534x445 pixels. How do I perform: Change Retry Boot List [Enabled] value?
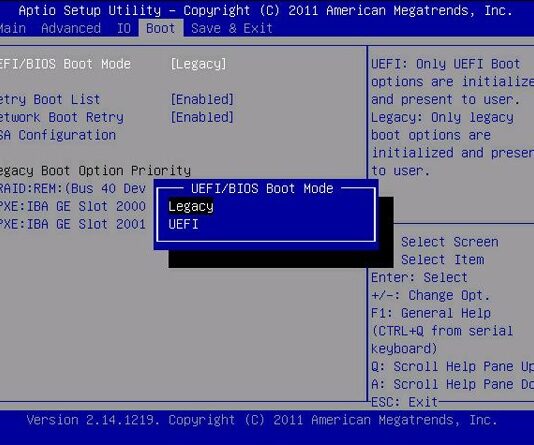[202, 99]
